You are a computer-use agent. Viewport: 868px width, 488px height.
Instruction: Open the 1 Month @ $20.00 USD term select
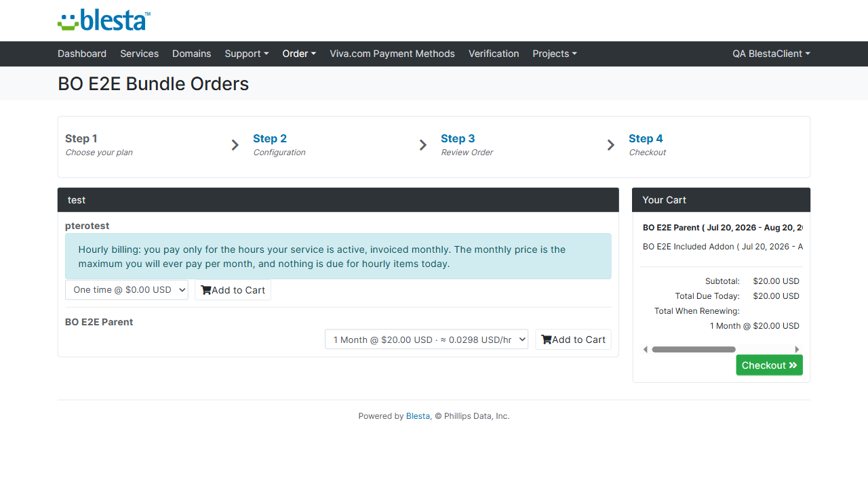coord(427,340)
